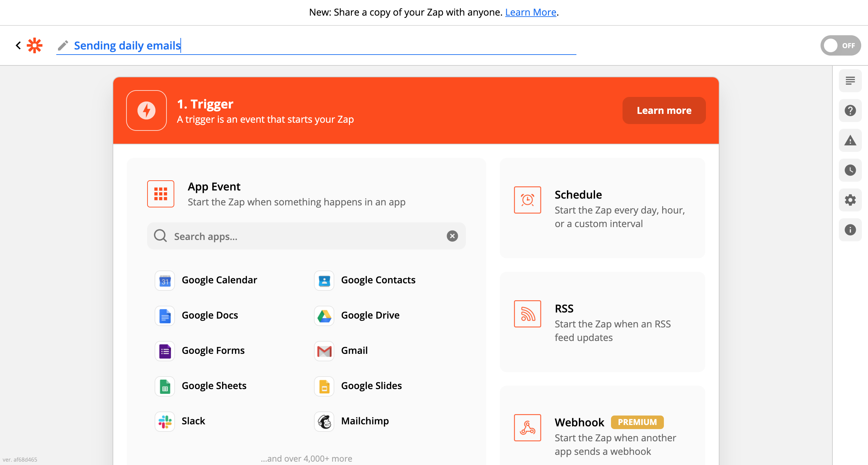Expand Google Contacts app trigger

click(x=378, y=280)
